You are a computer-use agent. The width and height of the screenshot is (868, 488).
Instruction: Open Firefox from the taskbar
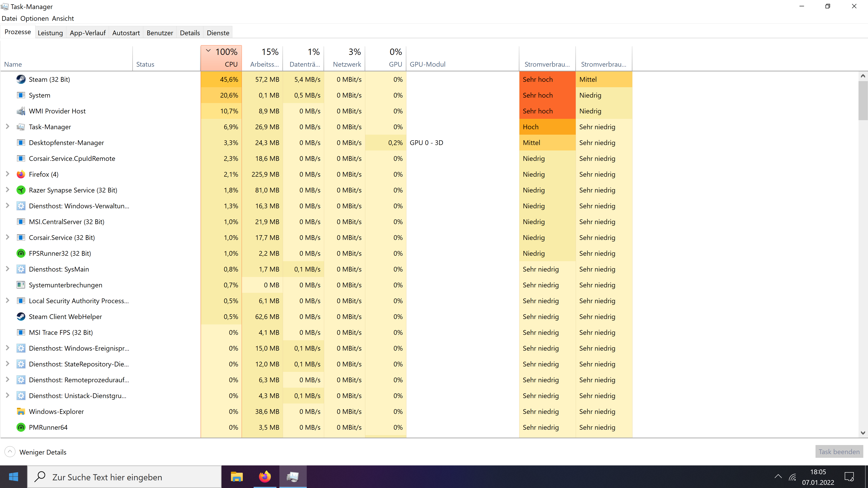[265, 477]
